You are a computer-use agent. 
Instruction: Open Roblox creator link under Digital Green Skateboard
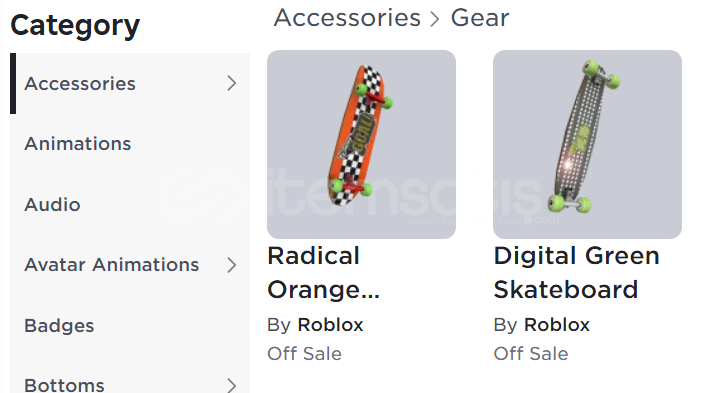[557, 325]
